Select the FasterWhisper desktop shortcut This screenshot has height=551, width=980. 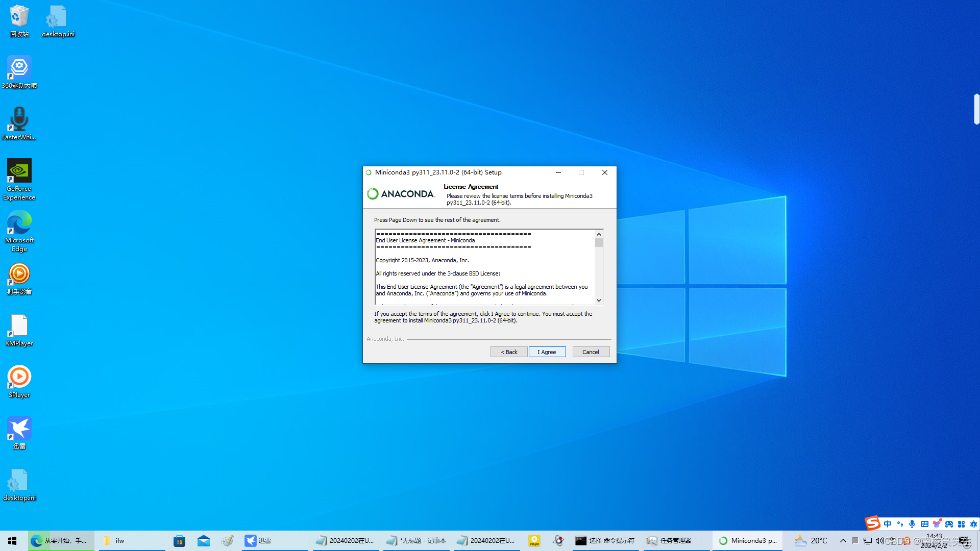click(x=19, y=124)
